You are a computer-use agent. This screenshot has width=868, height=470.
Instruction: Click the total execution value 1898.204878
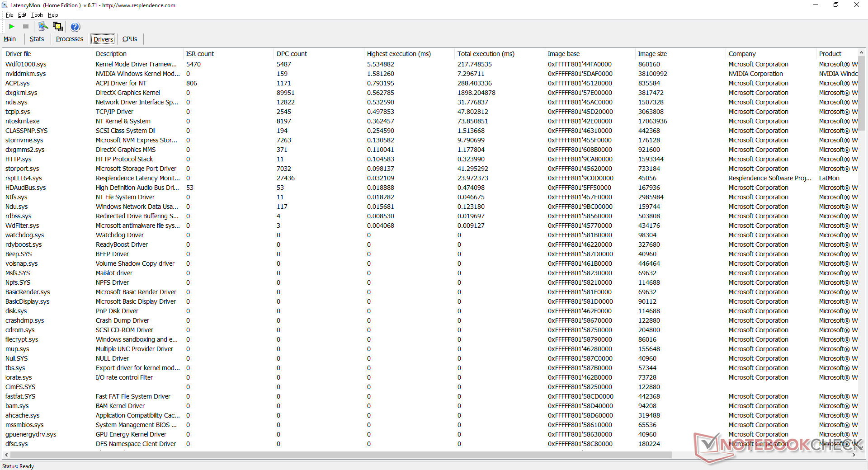pos(476,93)
